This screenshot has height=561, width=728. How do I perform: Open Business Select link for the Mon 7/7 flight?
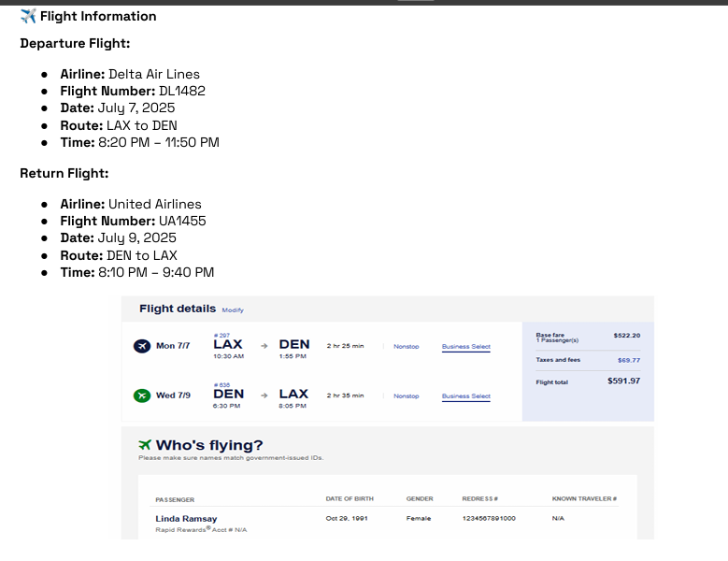pyautogui.click(x=465, y=347)
